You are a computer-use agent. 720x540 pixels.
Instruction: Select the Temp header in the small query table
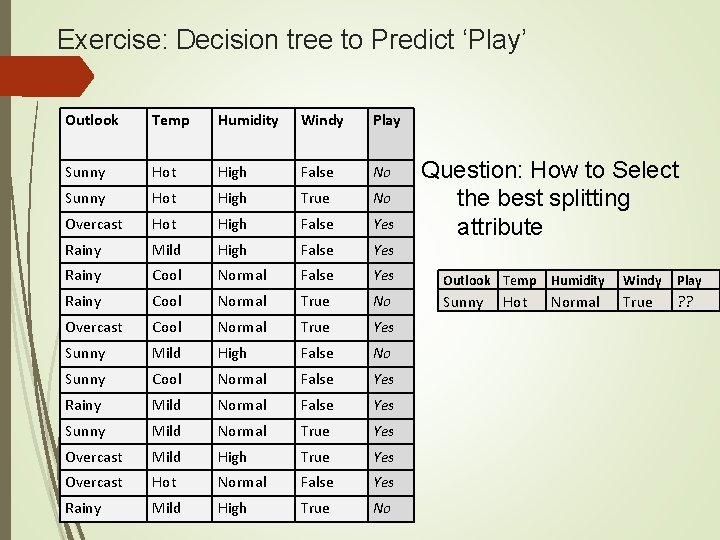pyautogui.click(x=519, y=281)
